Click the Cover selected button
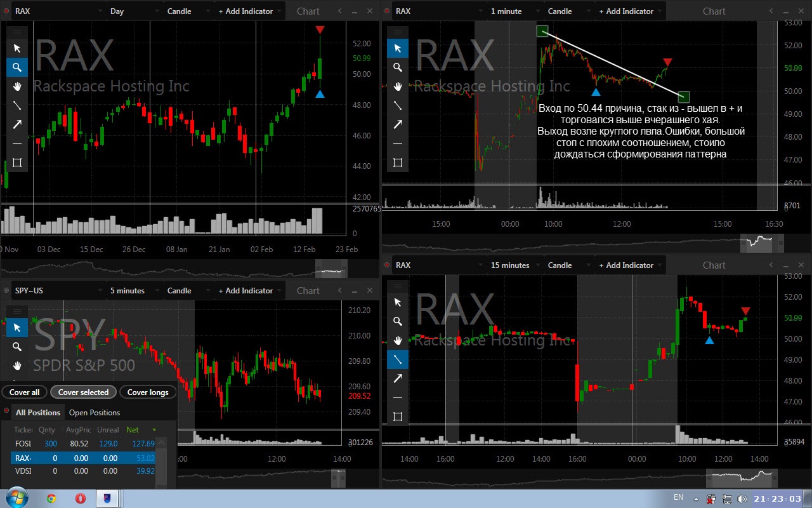 point(84,392)
